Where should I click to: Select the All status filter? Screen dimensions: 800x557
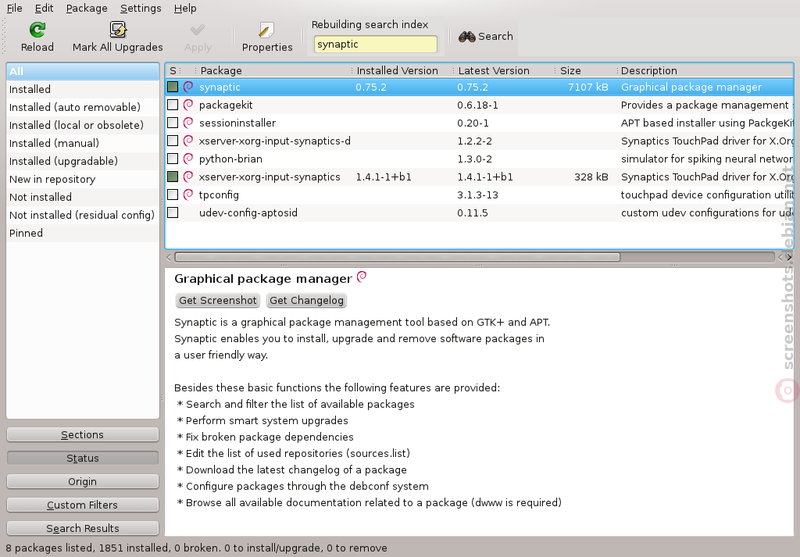(x=83, y=71)
